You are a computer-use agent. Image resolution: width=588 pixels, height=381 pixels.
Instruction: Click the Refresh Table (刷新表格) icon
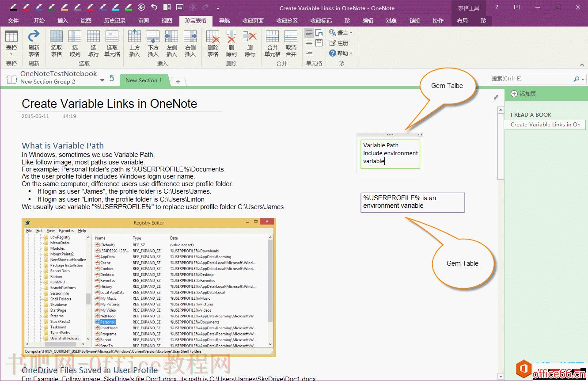point(34,37)
